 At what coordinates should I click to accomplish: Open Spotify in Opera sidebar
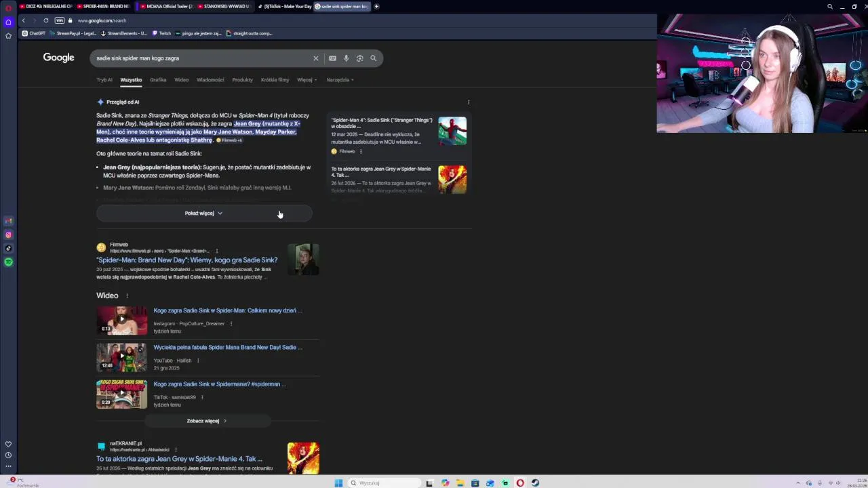click(8, 262)
